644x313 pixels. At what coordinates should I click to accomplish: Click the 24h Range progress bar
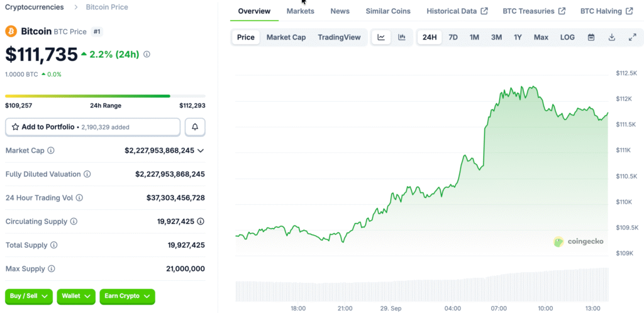coord(105,96)
